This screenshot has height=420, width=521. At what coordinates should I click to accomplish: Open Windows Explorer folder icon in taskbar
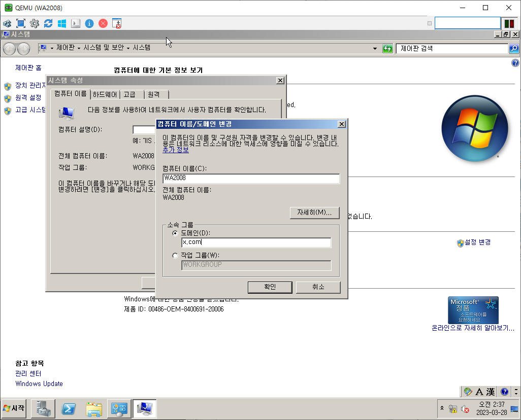pos(94,408)
